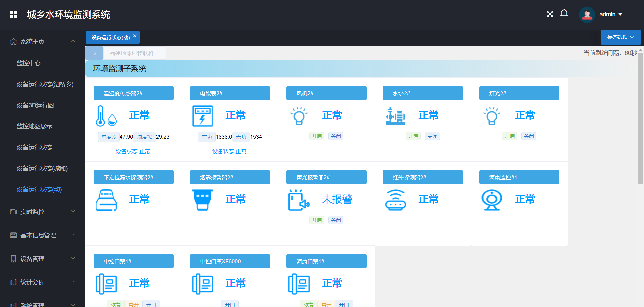Turn off 灯光2# with 关闭

(529, 136)
